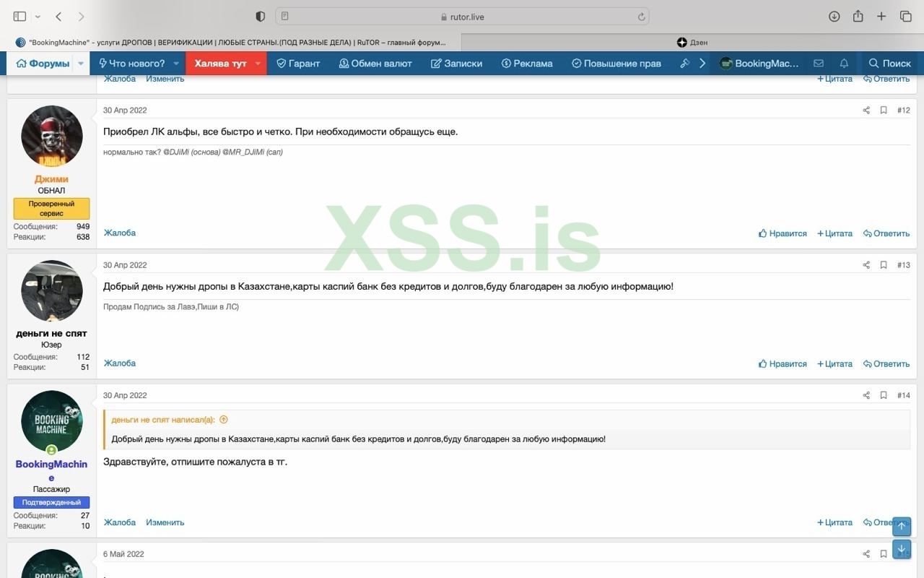This screenshot has width=924, height=578.
Task: Open the Записки page
Action: 457,64
